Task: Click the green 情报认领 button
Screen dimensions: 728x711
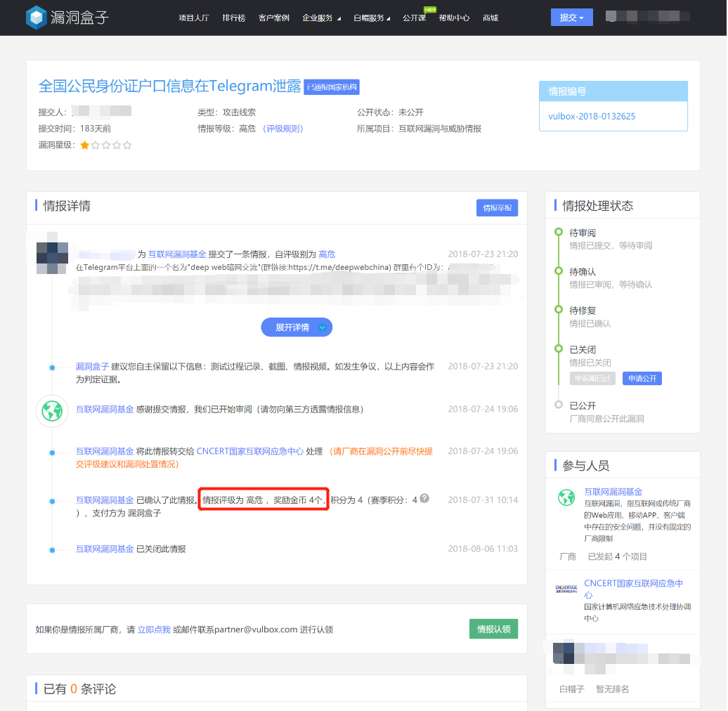Action: tap(493, 629)
